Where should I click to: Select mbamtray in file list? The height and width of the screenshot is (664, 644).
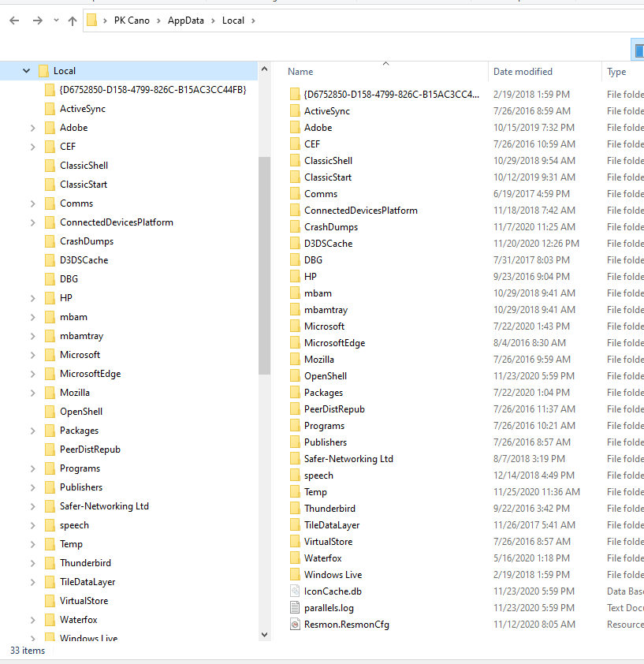[x=326, y=310]
